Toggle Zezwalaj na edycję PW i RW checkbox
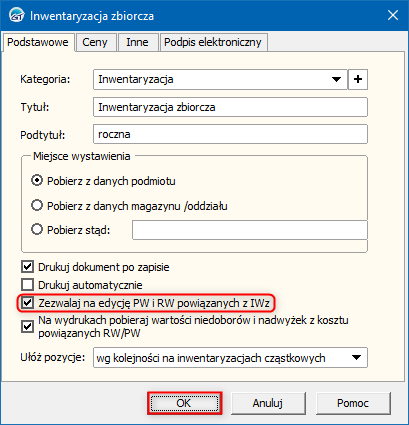 27,303
